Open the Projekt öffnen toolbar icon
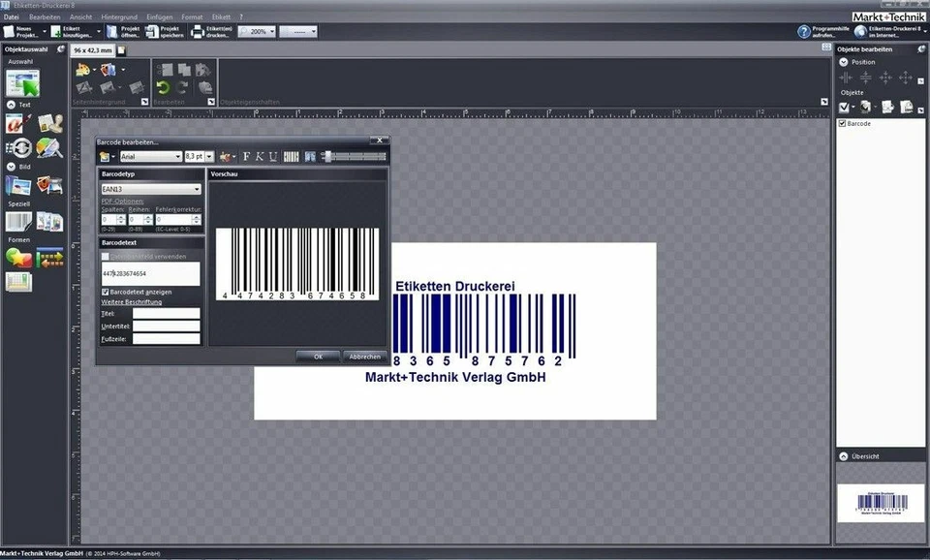 (x=111, y=31)
